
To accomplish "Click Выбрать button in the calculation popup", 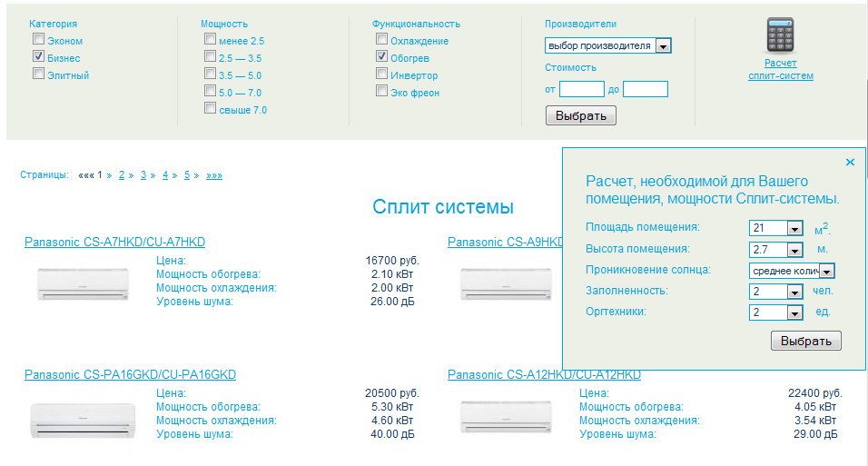I will click(x=806, y=341).
